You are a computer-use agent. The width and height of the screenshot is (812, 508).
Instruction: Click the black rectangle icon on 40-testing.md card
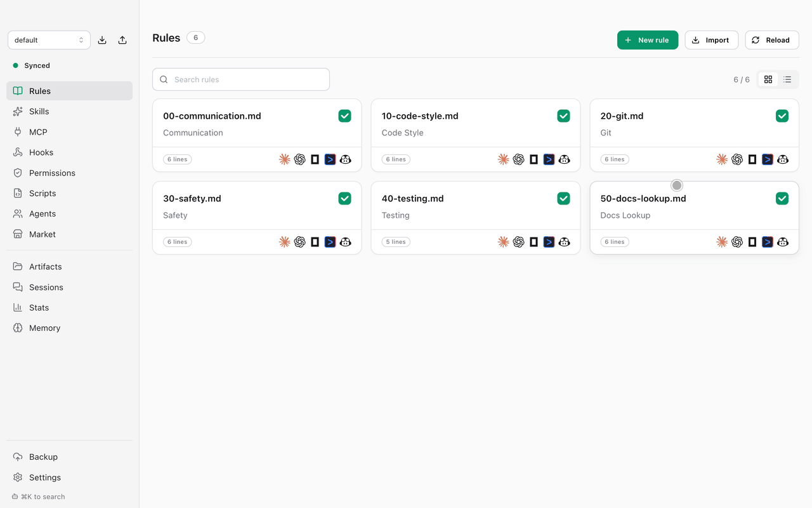point(534,242)
